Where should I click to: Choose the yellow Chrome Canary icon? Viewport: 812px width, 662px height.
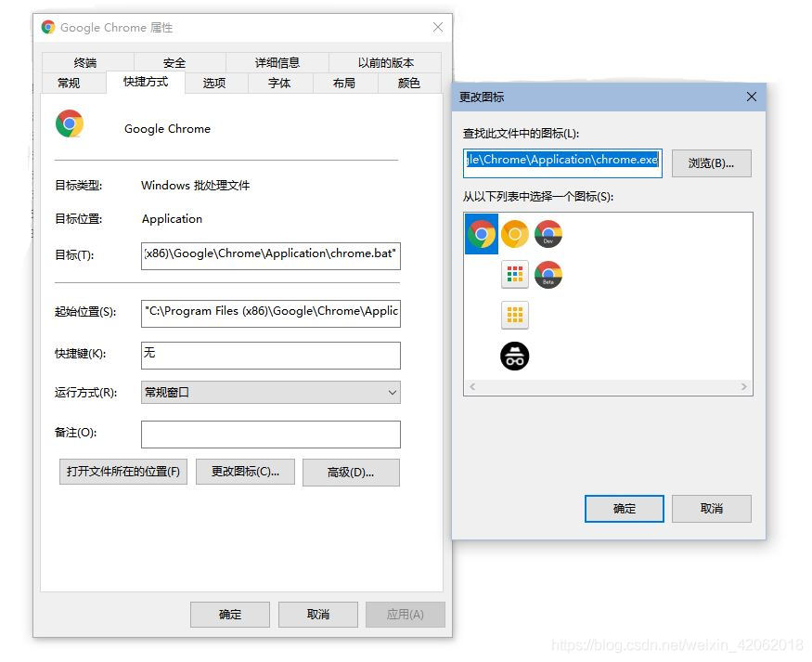pyautogui.click(x=515, y=234)
